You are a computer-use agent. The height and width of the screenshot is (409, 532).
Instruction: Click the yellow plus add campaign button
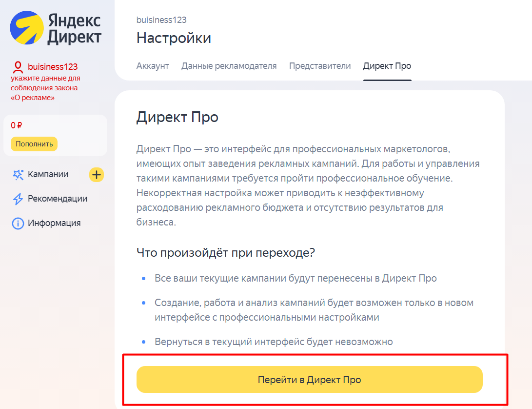[97, 175]
